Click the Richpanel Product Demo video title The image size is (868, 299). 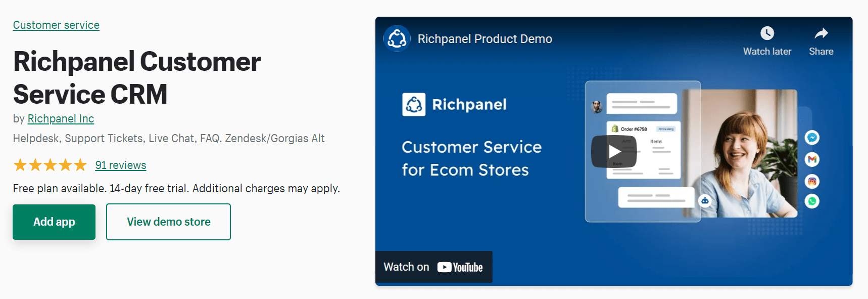pos(485,39)
